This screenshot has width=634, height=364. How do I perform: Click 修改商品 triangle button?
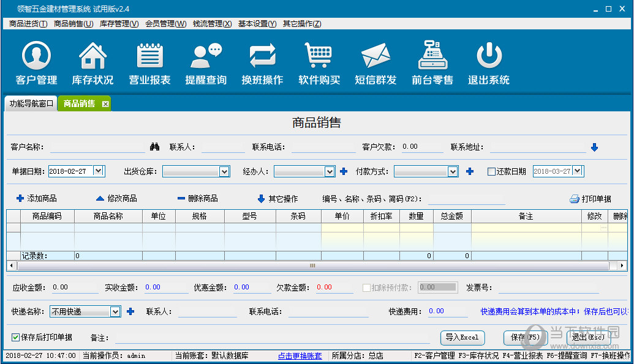click(116, 198)
